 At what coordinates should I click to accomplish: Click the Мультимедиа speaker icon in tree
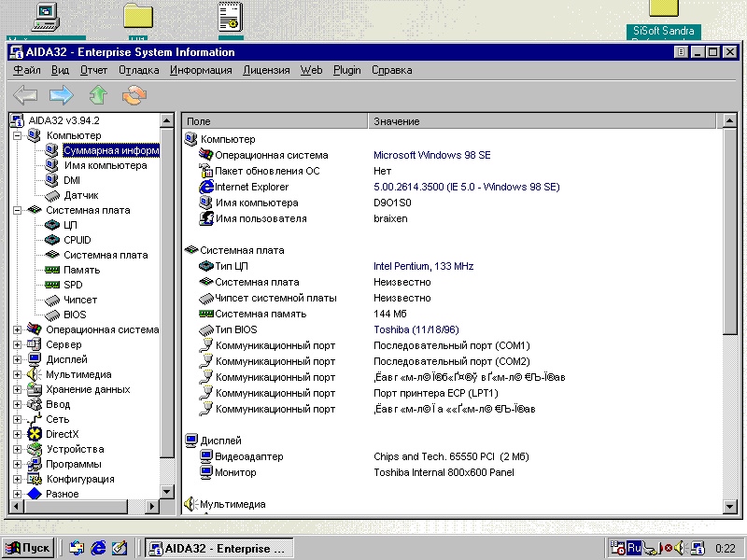35,374
